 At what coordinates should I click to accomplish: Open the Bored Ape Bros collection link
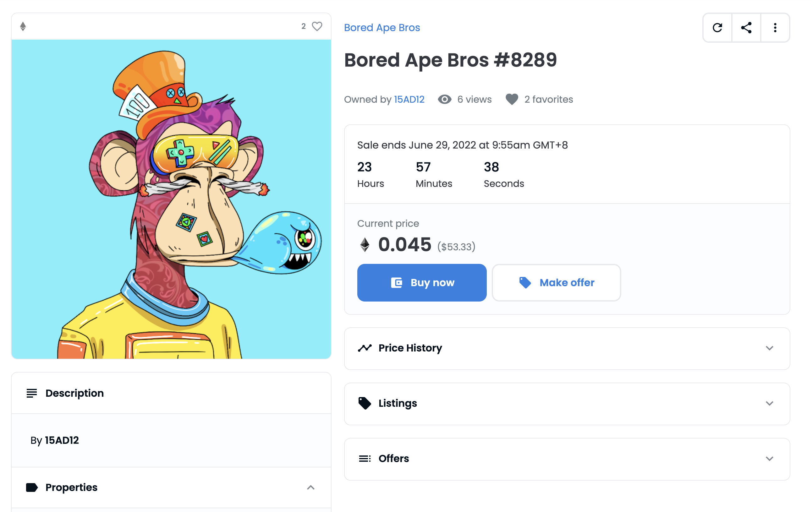click(x=382, y=28)
